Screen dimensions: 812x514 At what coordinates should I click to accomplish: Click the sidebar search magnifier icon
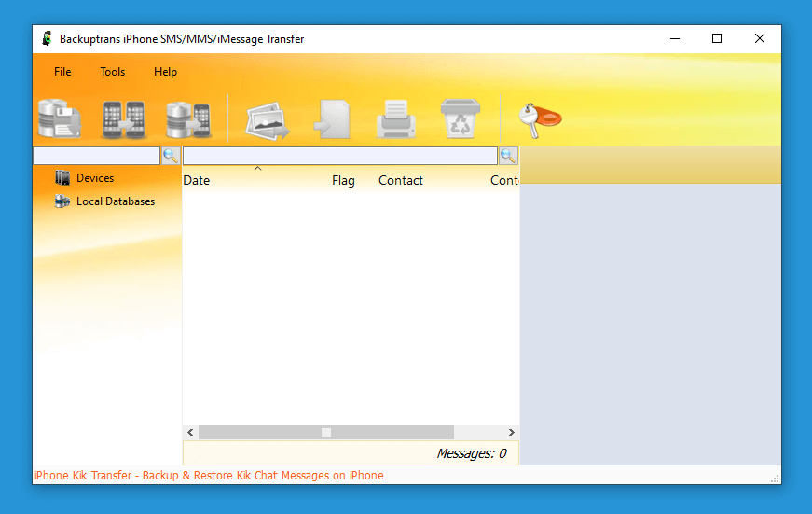tap(171, 156)
